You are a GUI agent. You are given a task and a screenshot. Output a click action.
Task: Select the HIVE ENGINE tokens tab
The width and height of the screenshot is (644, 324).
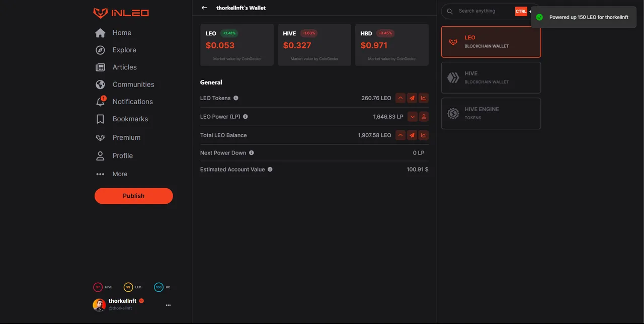(x=491, y=113)
